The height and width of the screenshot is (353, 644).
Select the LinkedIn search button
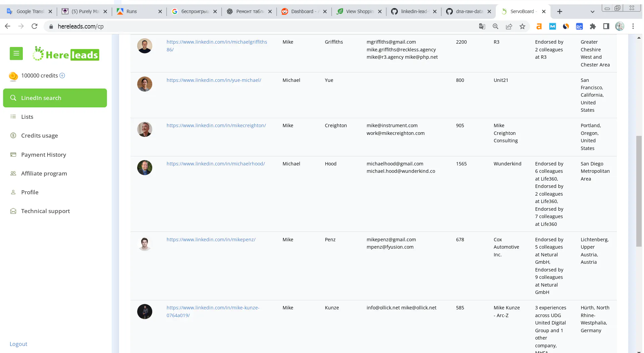[55, 98]
